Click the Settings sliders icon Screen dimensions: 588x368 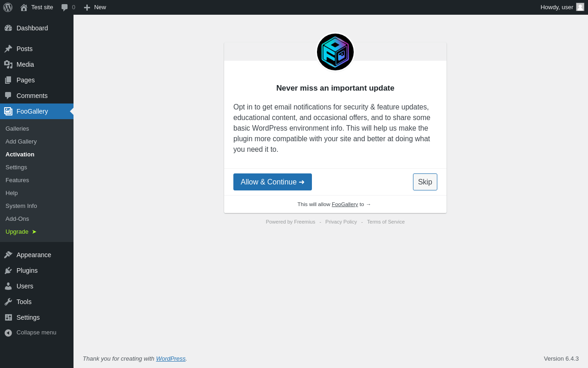(x=8, y=317)
